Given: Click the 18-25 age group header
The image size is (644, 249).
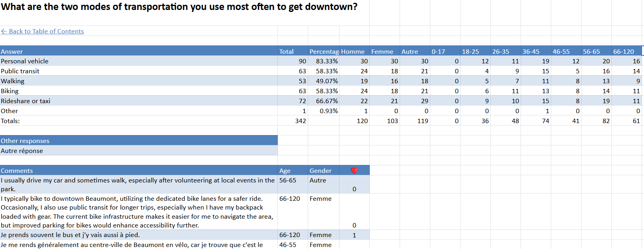Looking at the screenshot, I should (x=470, y=51).
